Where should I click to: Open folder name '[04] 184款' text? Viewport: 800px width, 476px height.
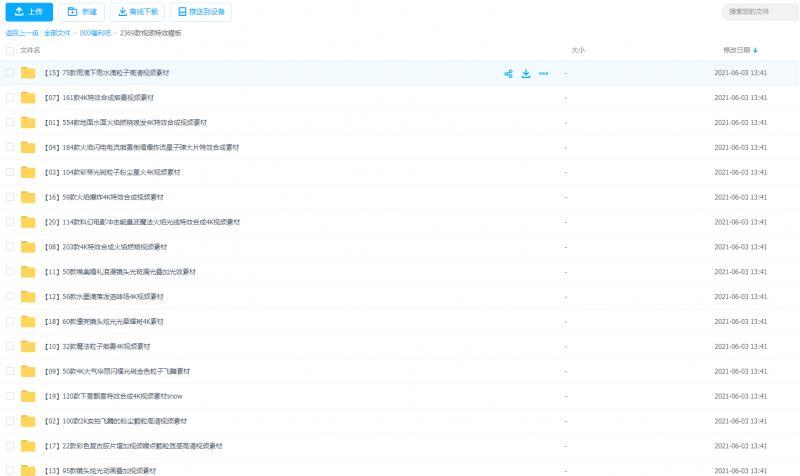pyautogui.click(x=141, y=147)
